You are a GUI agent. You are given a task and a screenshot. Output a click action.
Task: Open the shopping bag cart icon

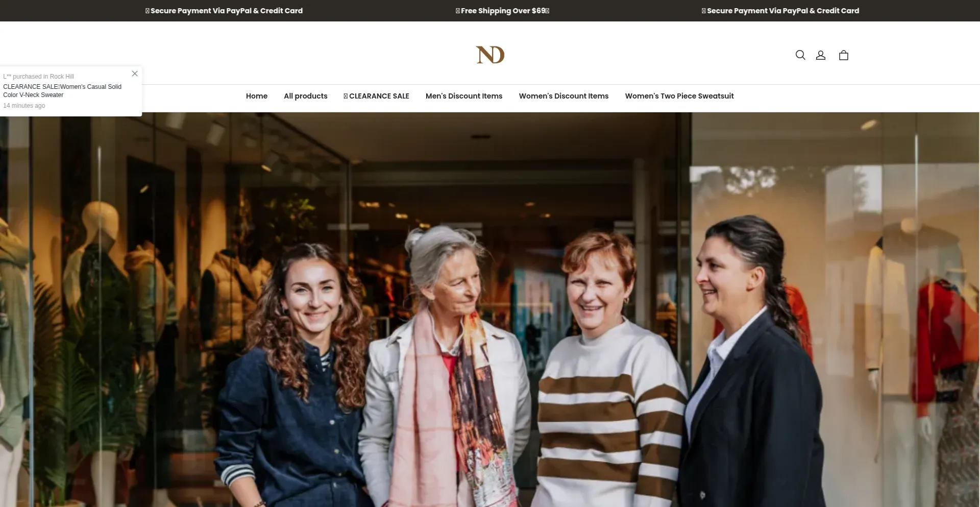click(x=843, y=55)
